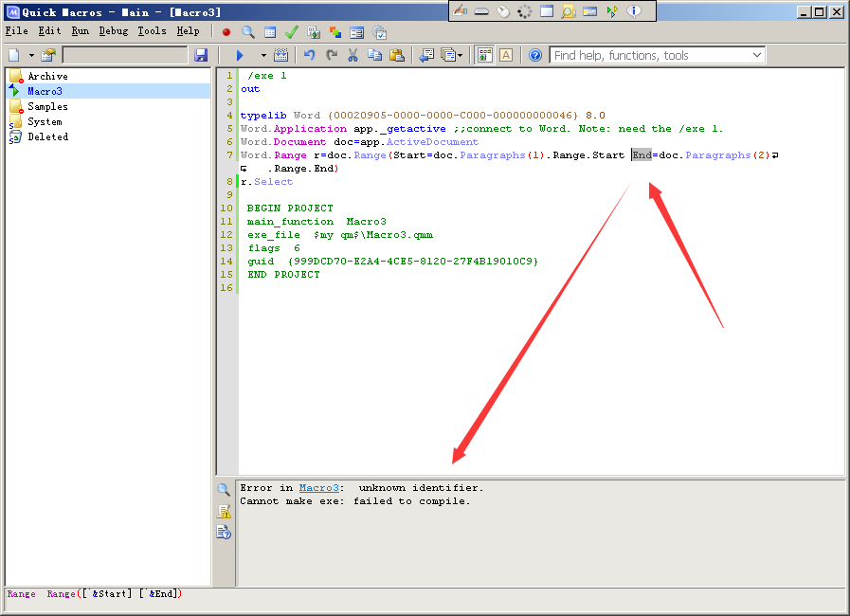Click the Save floppy disk icon
The height and width of the screenshot is (616, 850).
[x=200, y=56]
